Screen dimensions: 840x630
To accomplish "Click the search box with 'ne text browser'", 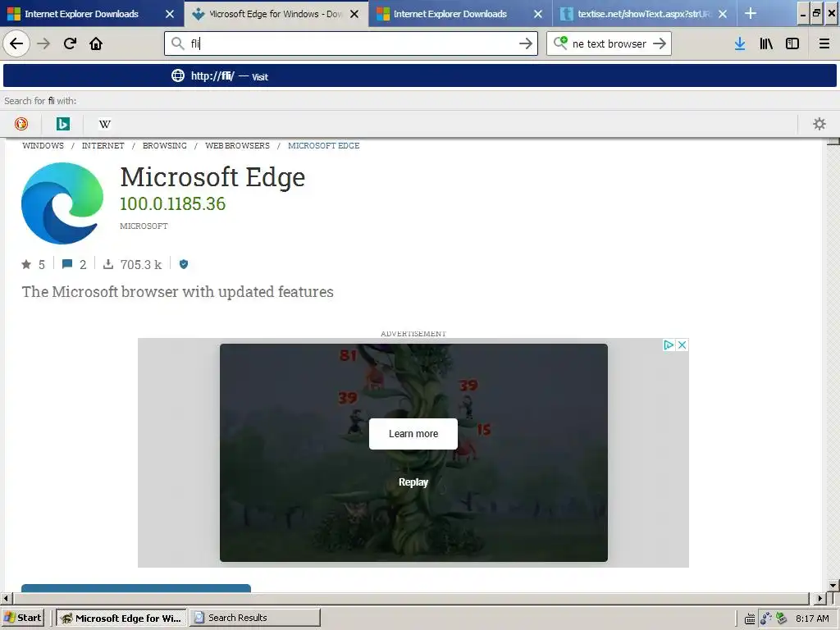I will click(x=609, y=43).
